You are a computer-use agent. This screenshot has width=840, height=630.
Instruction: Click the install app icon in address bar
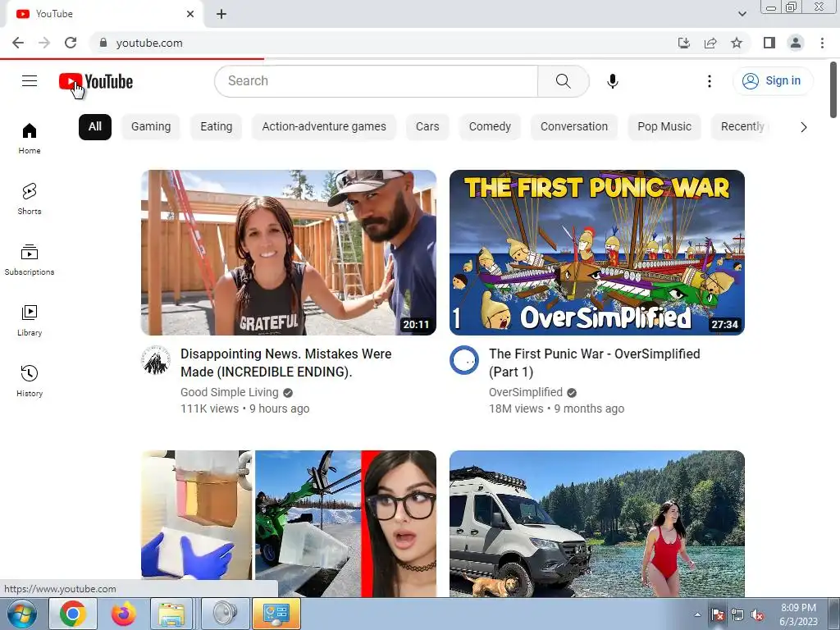coord(684,43)
